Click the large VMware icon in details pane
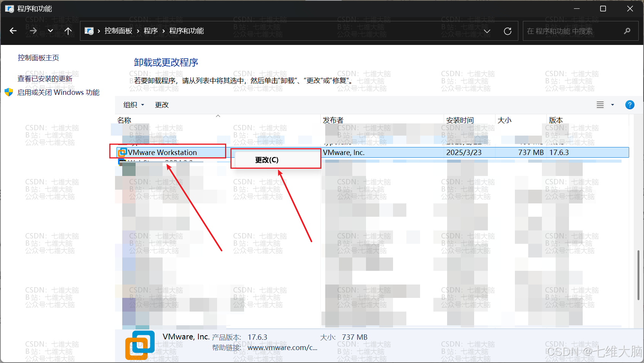 (x=140, y=345)
